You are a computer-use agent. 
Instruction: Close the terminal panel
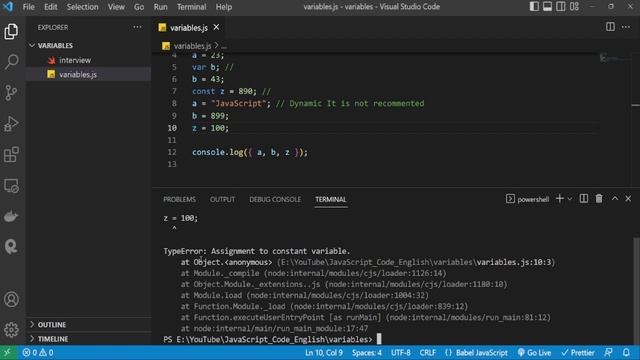628,199
